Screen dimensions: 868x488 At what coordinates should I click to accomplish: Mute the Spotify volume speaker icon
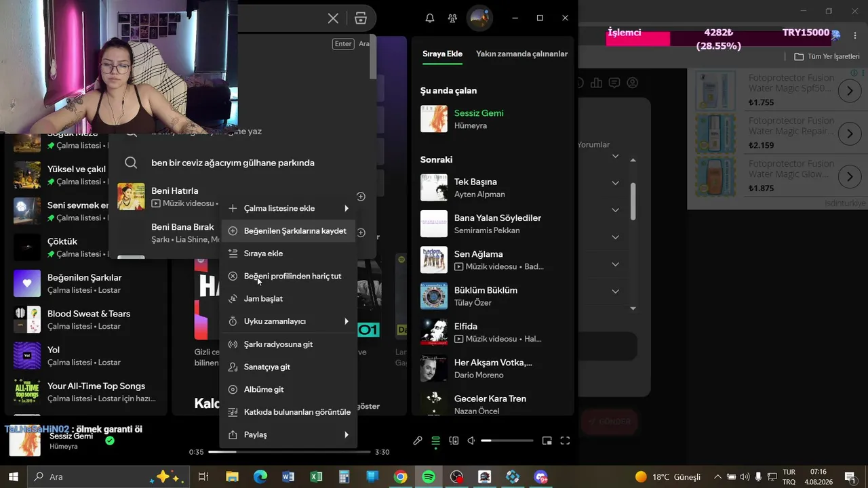(x=471, y=441)
